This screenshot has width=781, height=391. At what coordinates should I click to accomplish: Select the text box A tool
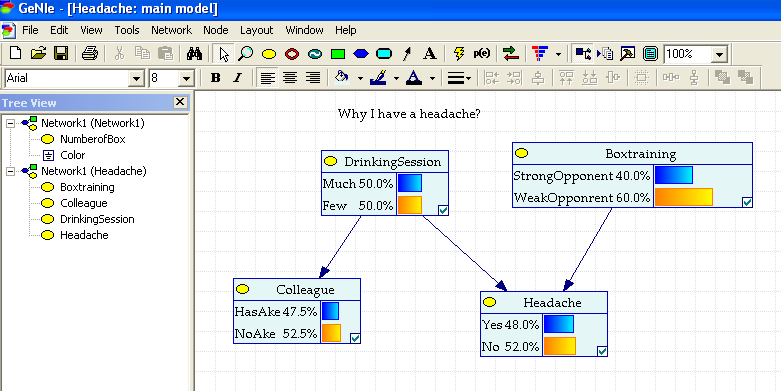[430, 54]
